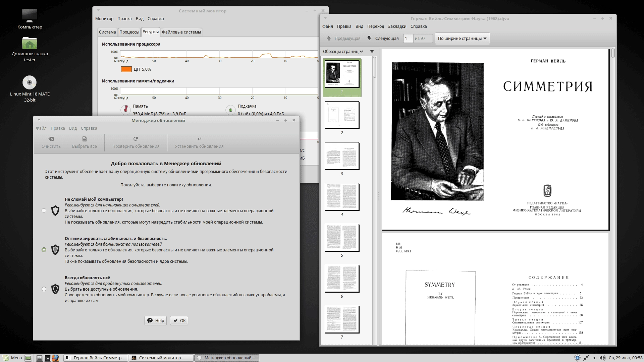
Task: Select the 'Всегда обновлять всё' policy
Action: pyautogui.click(x=44, y=289)
